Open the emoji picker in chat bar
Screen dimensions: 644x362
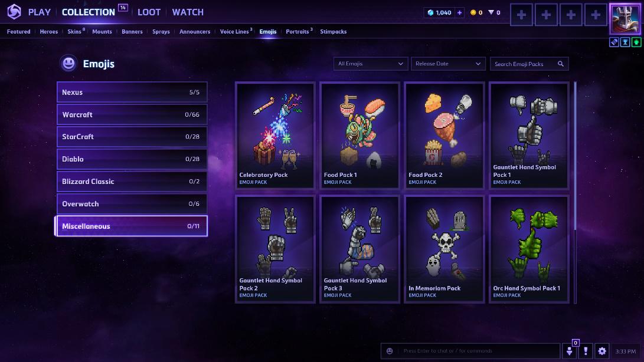pos(390,351)
